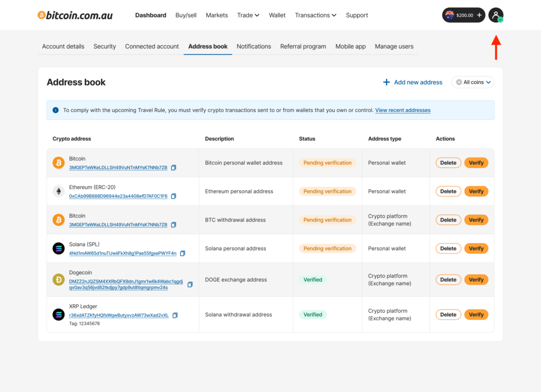The image size is (541, 392).
Task: Click the 'Solana withdrawal address' description
Action: [x=238, y=314]
